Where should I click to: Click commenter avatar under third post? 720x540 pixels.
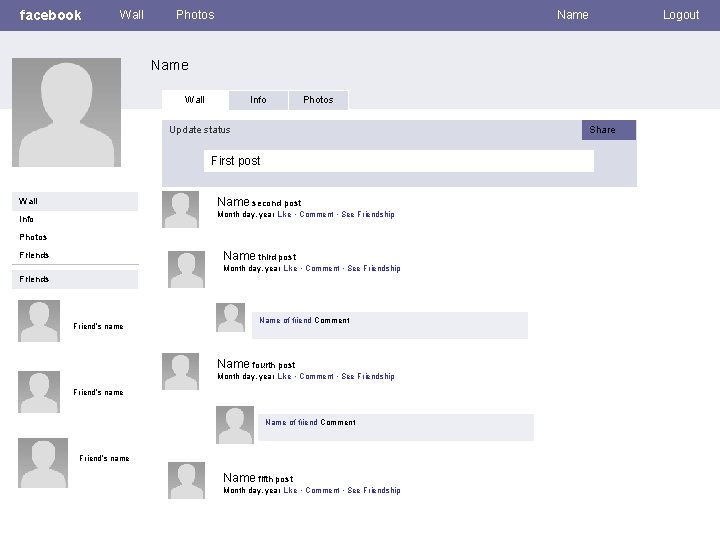click(x=231, y=317)
